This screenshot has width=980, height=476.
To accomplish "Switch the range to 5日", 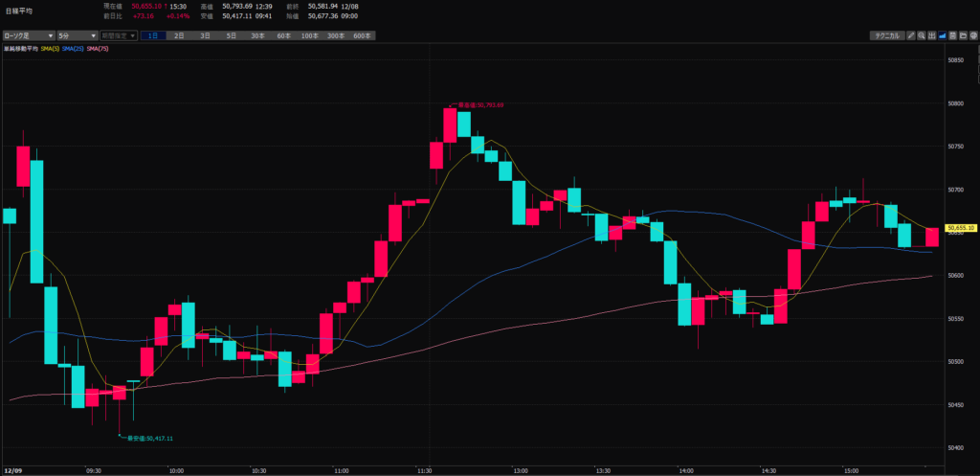I will pyautogui.click(x=231, y=35).
